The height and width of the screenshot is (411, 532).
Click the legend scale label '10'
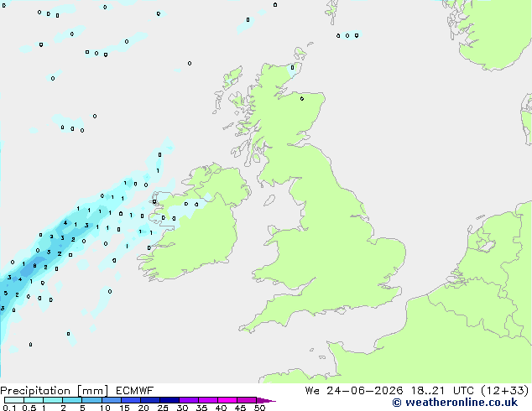tap(105, 408)
